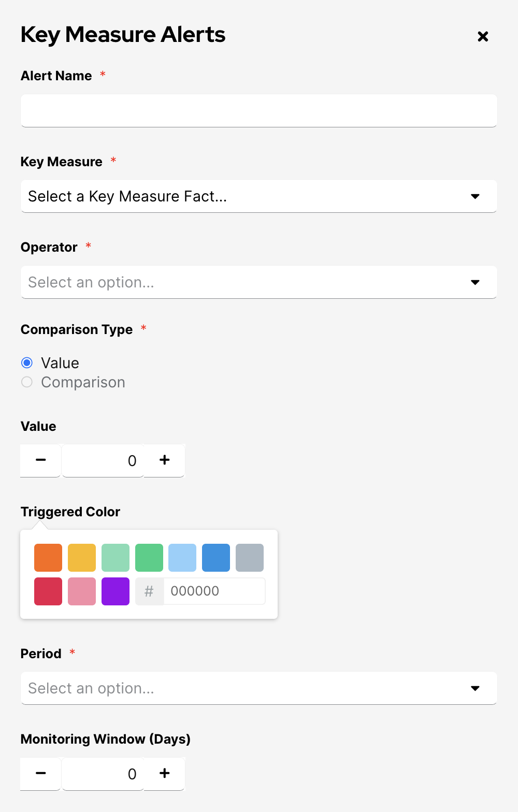Select the Value radio button

click(27, 363)
